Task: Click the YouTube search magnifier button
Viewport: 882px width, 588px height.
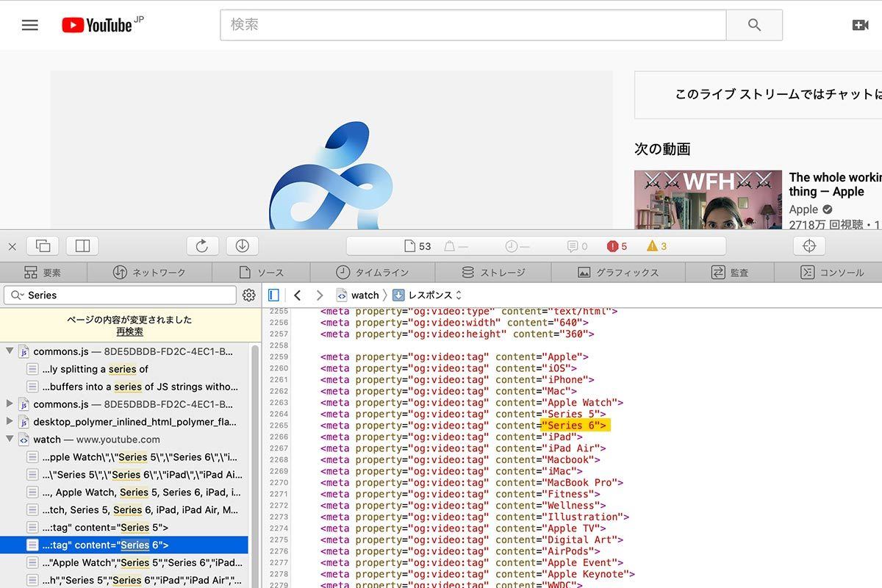Action: pos(754,25)
